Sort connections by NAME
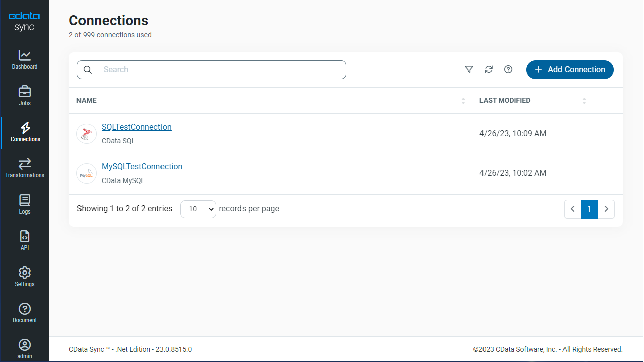The width and height of the screenshot is (644, 362). pos(463,100)
